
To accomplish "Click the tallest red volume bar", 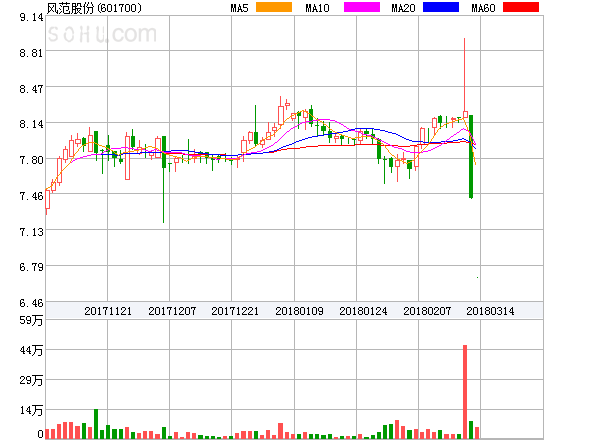I will pyautogui.click(x=465, y=392).
